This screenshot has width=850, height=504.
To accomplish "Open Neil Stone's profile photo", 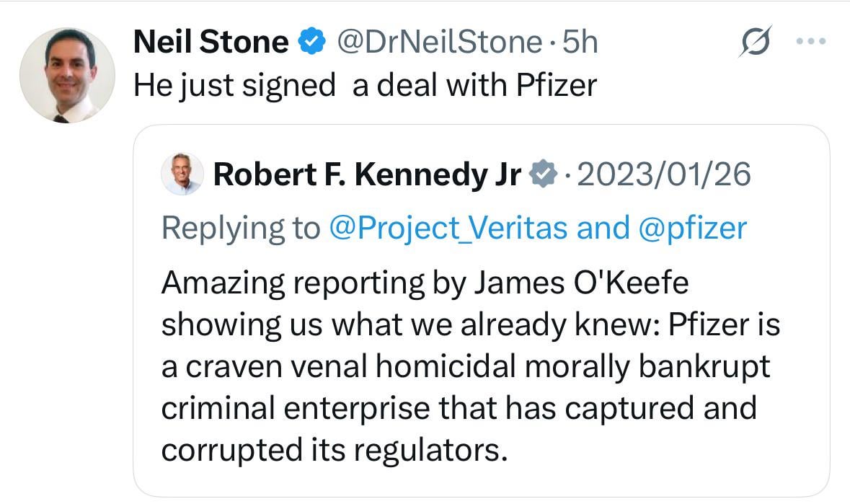I will (67, 75).
